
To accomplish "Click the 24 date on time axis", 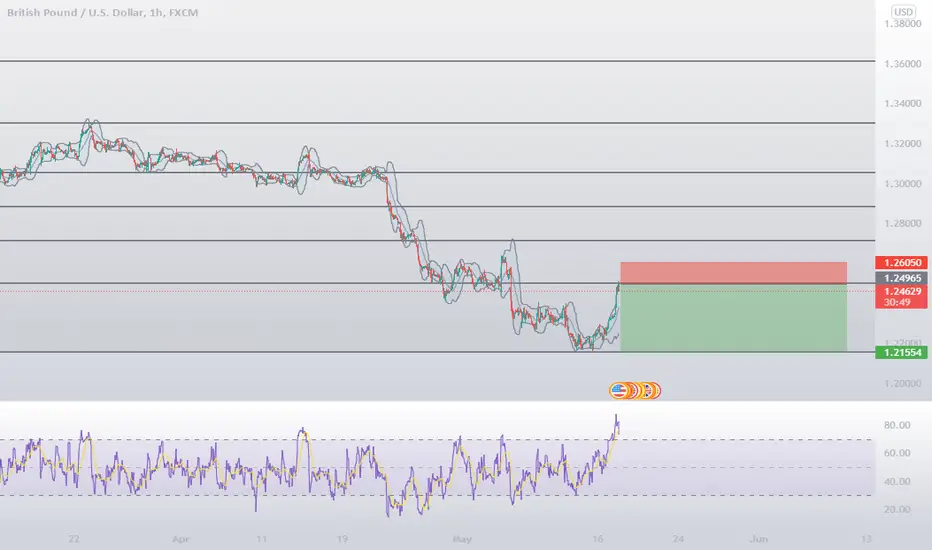I will click(x=678, y=539).
